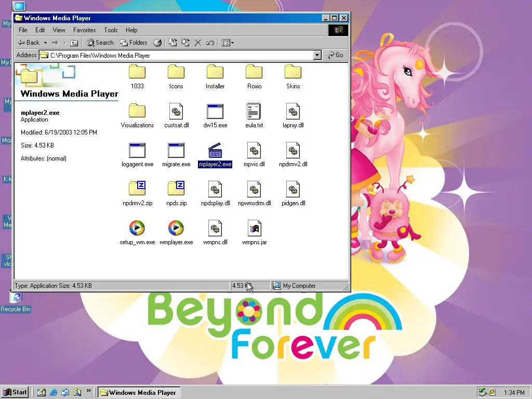Viewport: 532px width, 399px height.
Task: Click mplayer2.exe clapperboard icon
Action: click(215, 150)
